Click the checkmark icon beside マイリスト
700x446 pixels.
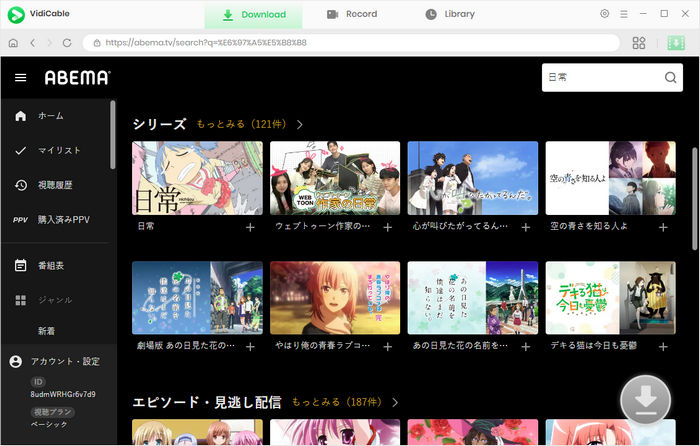pos(21,150)
